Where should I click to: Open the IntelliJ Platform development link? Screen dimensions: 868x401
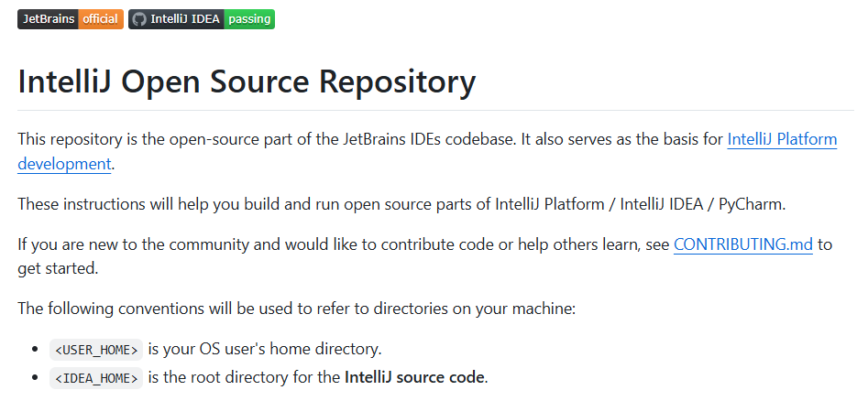click(782, 139)
